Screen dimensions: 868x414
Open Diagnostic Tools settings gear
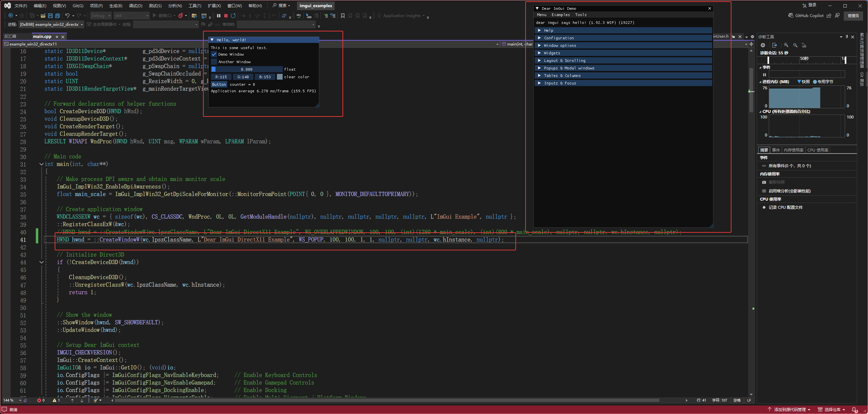click(763, 45)
